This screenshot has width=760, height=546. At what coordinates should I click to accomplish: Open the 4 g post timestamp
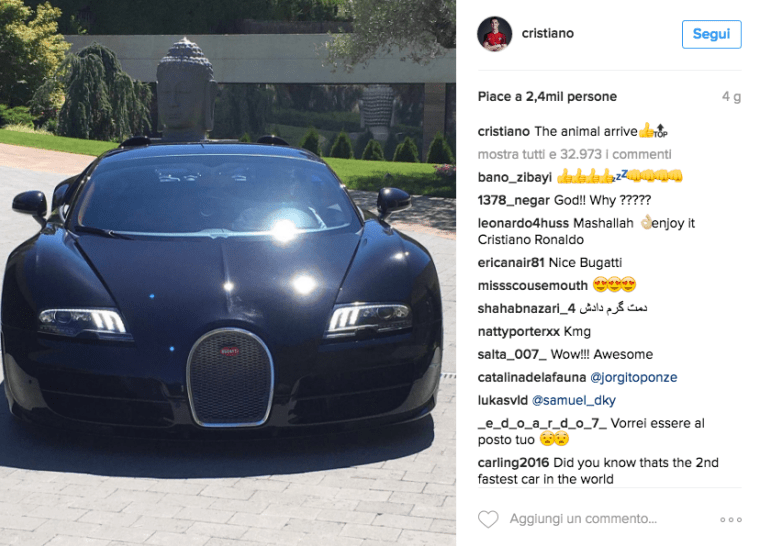(731, 96)
